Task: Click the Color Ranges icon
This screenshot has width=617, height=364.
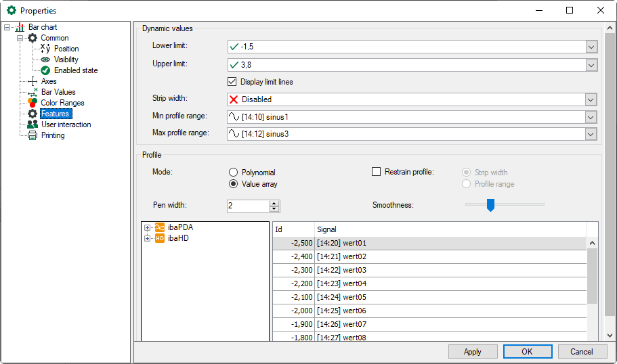Action: (x=33, y=103)
